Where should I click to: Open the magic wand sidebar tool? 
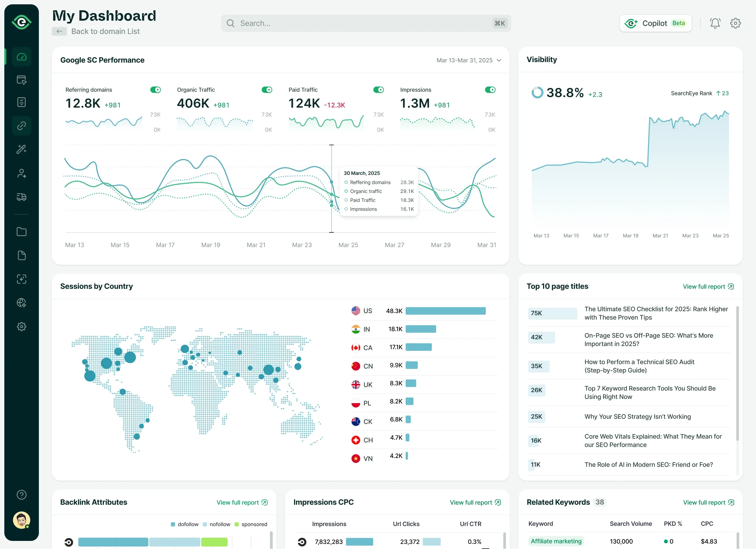(22, 149)
